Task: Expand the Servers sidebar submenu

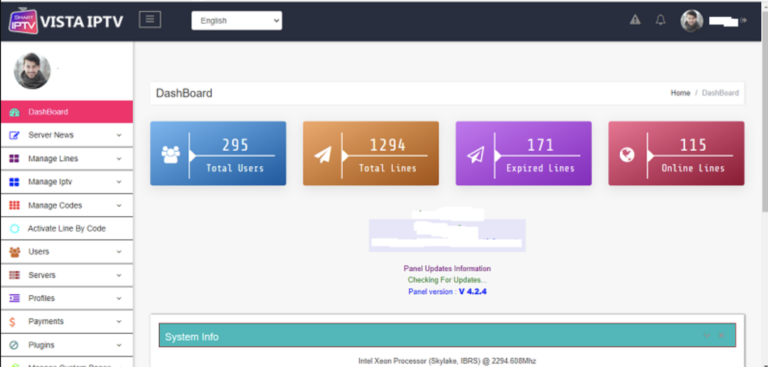Action: point(67,275)
